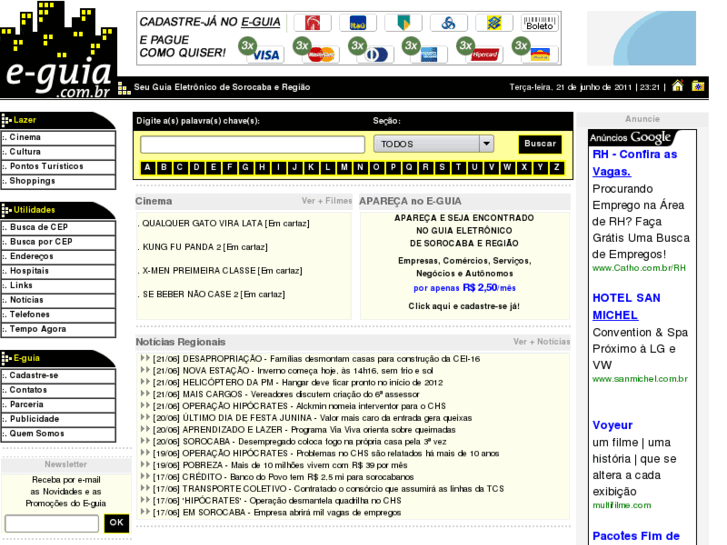Open Telefones menu item
This screenshot has height=545, width=727.
[x=58, y=314]
